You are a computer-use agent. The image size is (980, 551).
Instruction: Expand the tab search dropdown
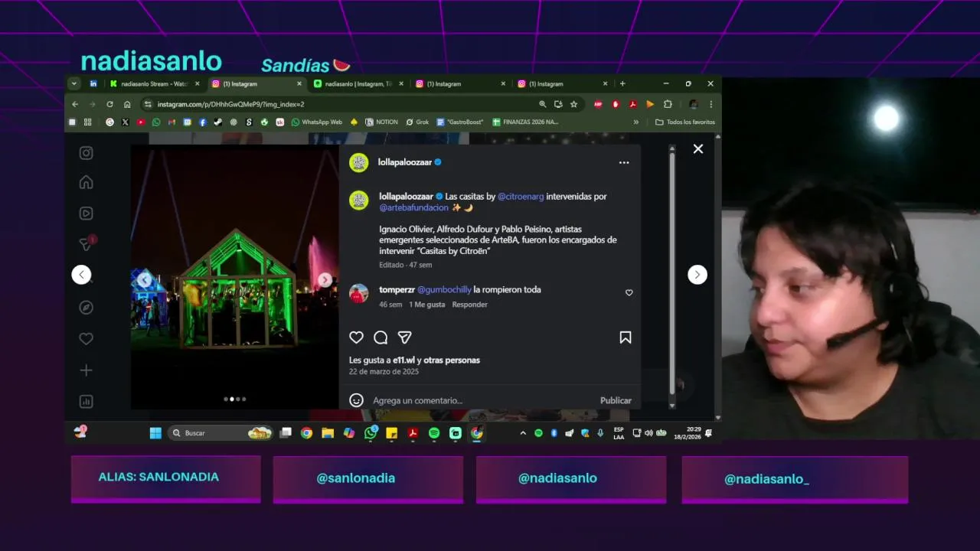74,84
